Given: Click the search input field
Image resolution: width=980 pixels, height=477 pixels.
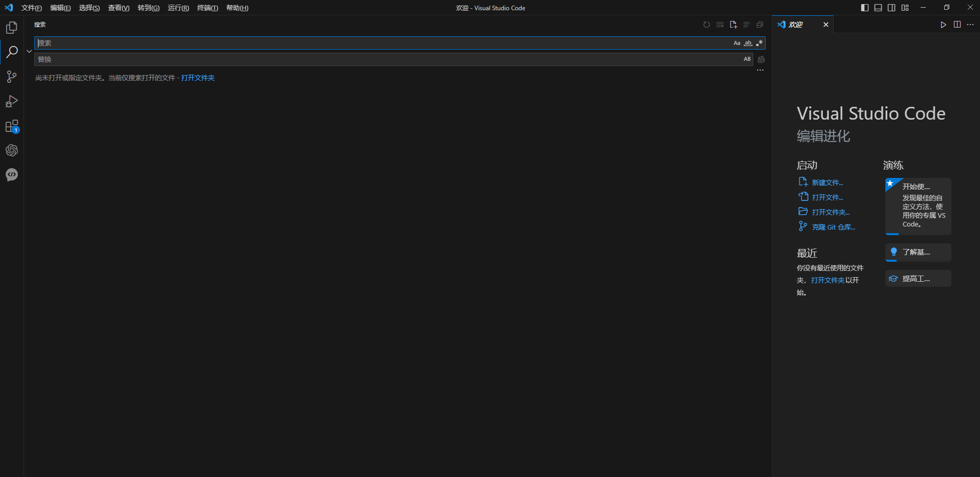Looking at the screenshot, I should [x=358, y=43].
